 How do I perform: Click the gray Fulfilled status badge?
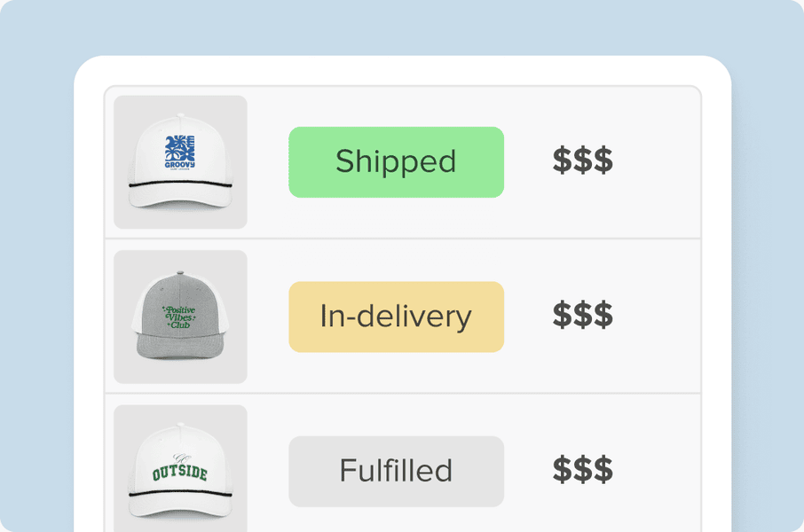396,471
